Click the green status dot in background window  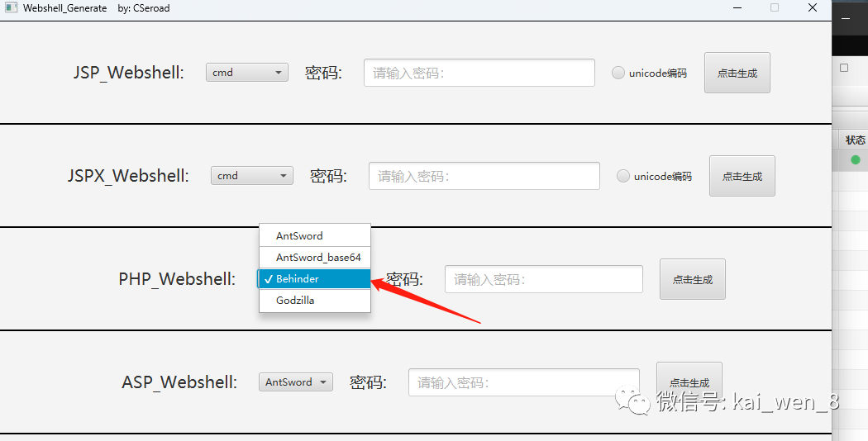pyautogui.click(x=856, y=160)
